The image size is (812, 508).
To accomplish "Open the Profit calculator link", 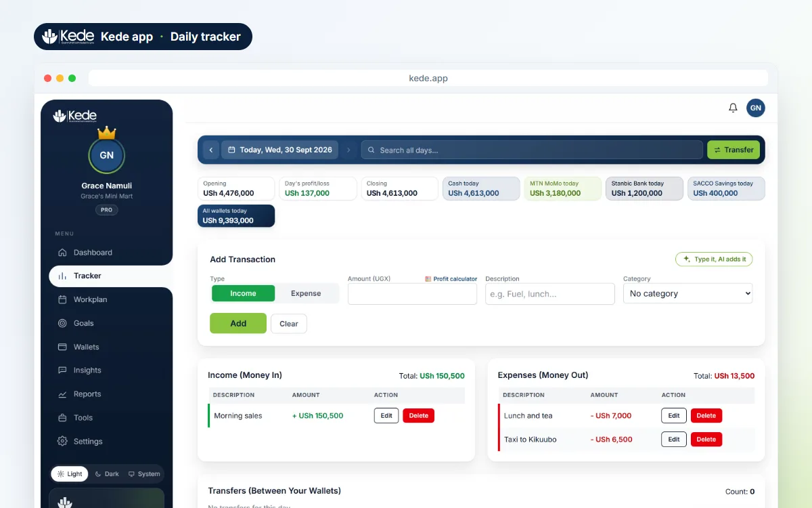I will pyautogui.click(x=451, y=279).
